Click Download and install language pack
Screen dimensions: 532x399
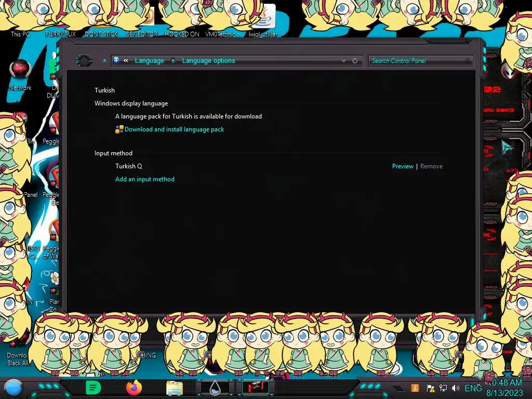point(174,129)
